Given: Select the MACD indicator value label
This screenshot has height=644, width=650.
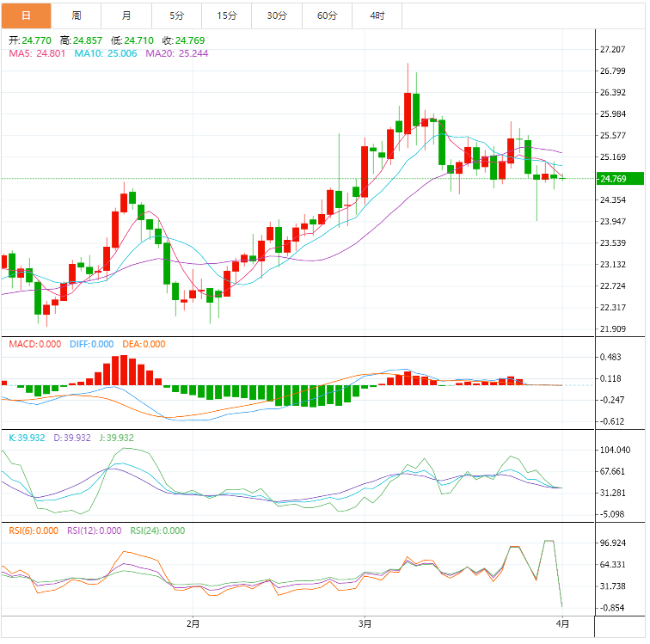Looking at the screenshot, I should point(34,344).
